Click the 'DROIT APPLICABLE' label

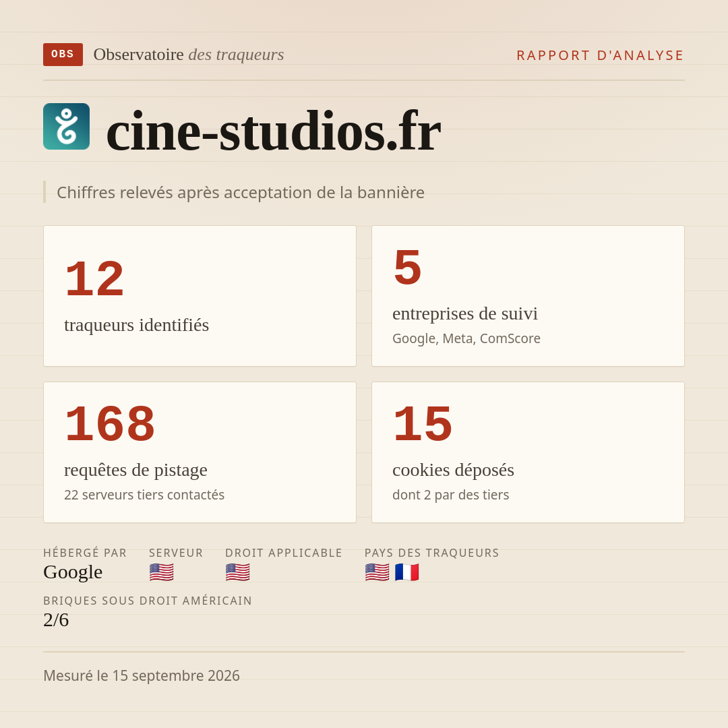(284, 553)
